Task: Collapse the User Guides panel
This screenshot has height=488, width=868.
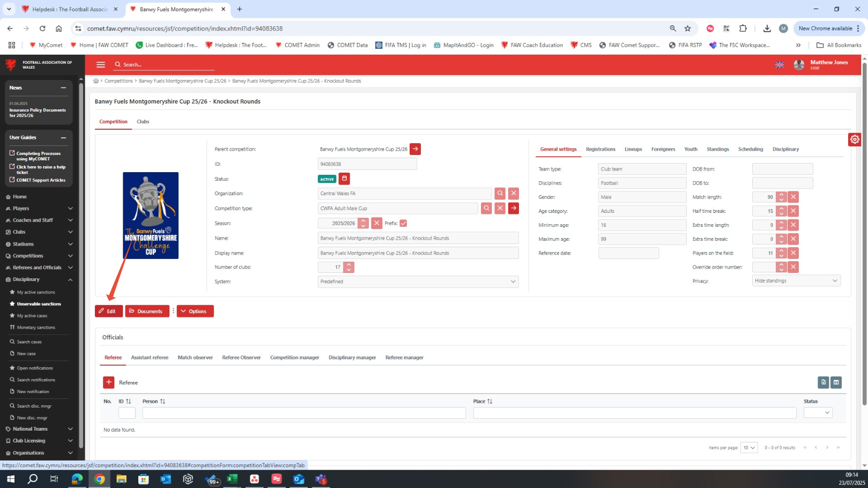Action: [63, 138]
